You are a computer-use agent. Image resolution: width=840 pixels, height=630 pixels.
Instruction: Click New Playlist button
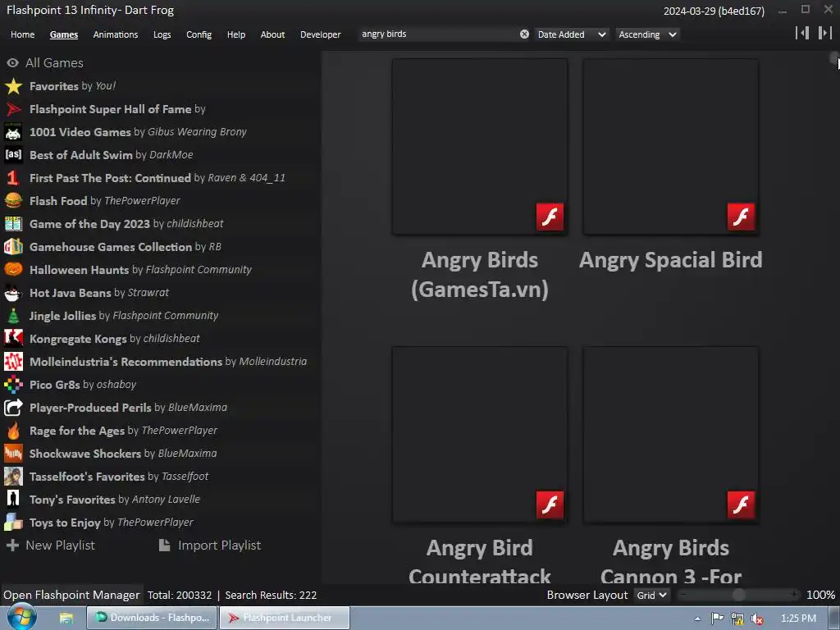coord(51,546)
